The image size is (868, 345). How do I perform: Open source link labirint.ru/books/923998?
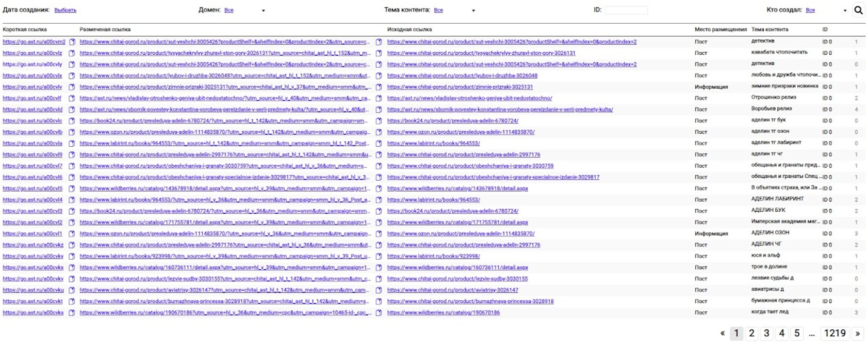click(x=433, y=256)
